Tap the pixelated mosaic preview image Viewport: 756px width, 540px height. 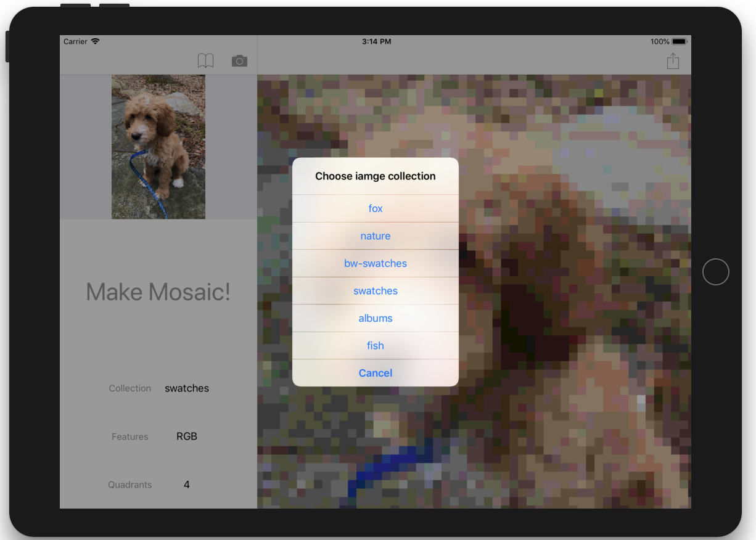474,292
